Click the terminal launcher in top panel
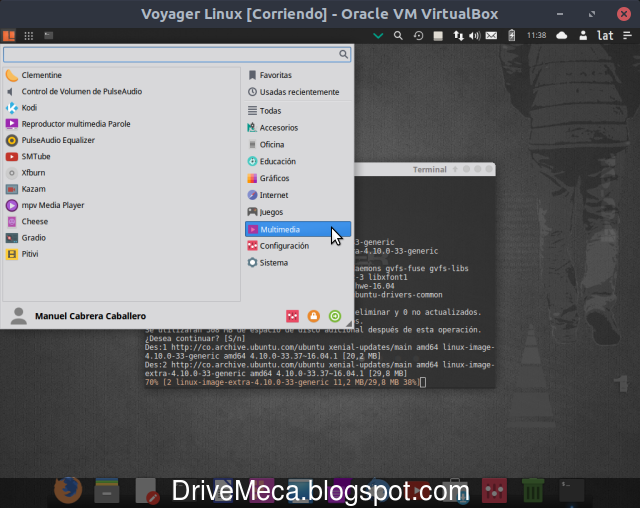The image size is (640, 508). pos(49,35)
